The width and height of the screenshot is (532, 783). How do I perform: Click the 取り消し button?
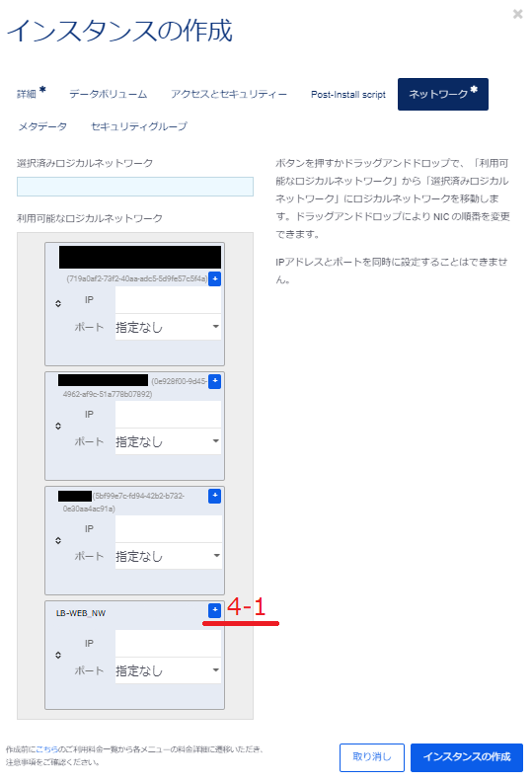372,757
